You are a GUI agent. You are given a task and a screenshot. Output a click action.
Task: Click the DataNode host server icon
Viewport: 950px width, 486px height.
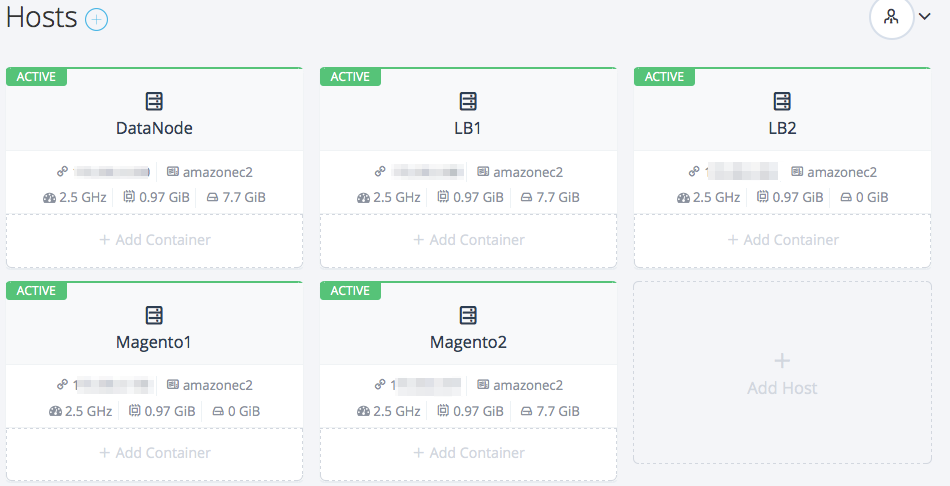click(x=154, y=101)
